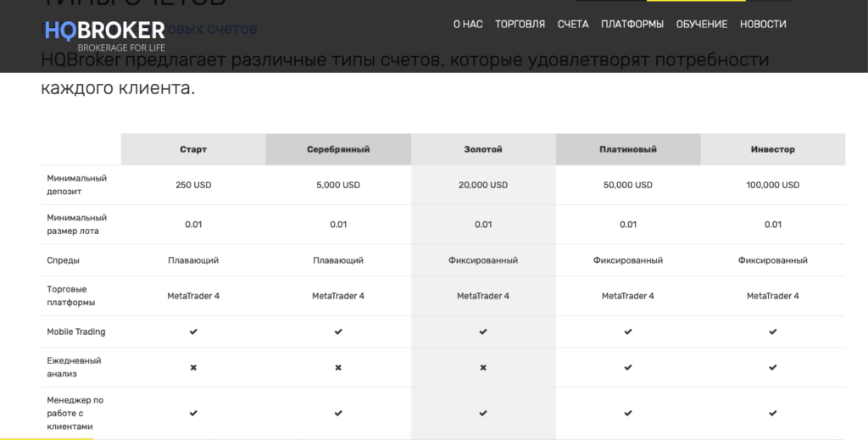Open the ТОРГОВЛЯ menu item
This screenshot has width=868, height=440.
(x=520, y=25)
